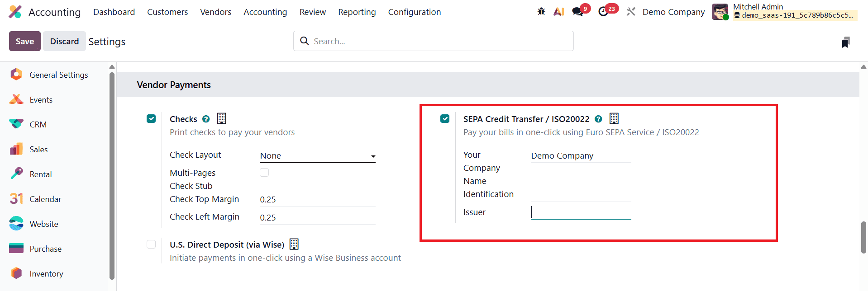Click the Accounting app title
868x291 pixels.
pos(55,12)
